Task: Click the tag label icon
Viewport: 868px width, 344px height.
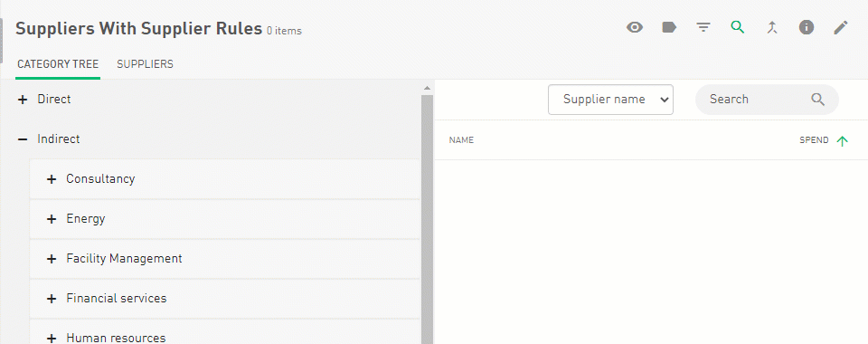Action: pyautogui.click(x=669, y=27)
